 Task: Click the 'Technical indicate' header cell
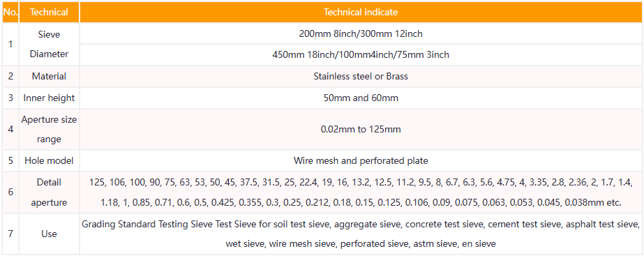361,13
